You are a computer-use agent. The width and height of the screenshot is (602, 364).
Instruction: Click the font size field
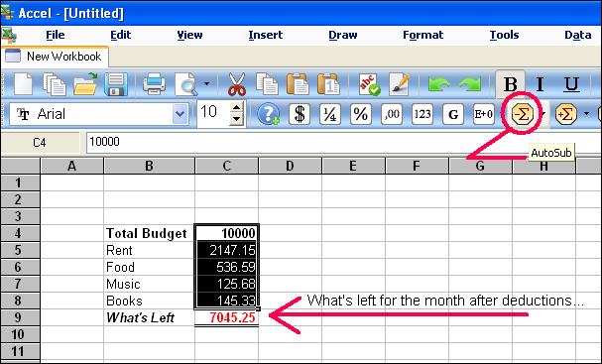pos(213,114)
